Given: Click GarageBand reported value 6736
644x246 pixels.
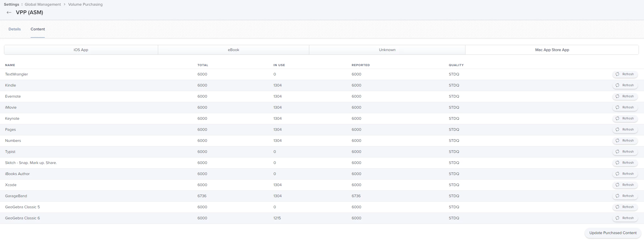Looking at the screenshot, I should tap(356, 196).
